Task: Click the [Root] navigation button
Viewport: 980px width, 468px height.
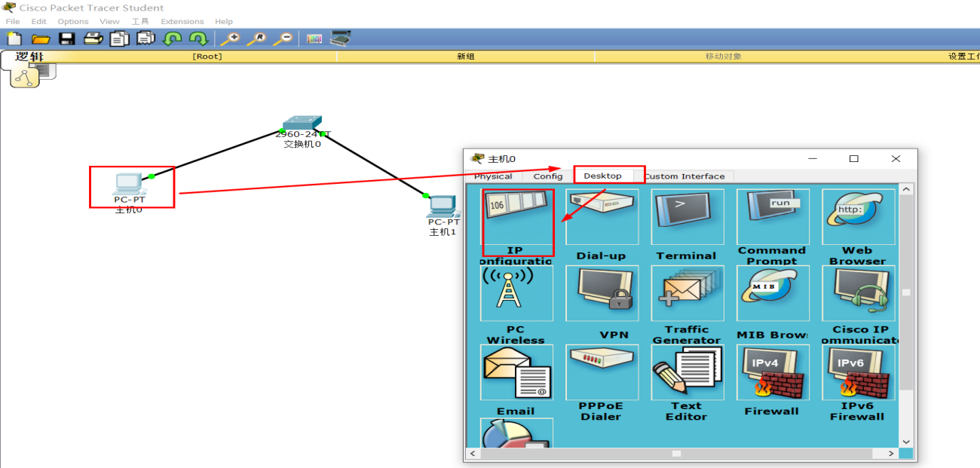Action: (x=207, y=55)
